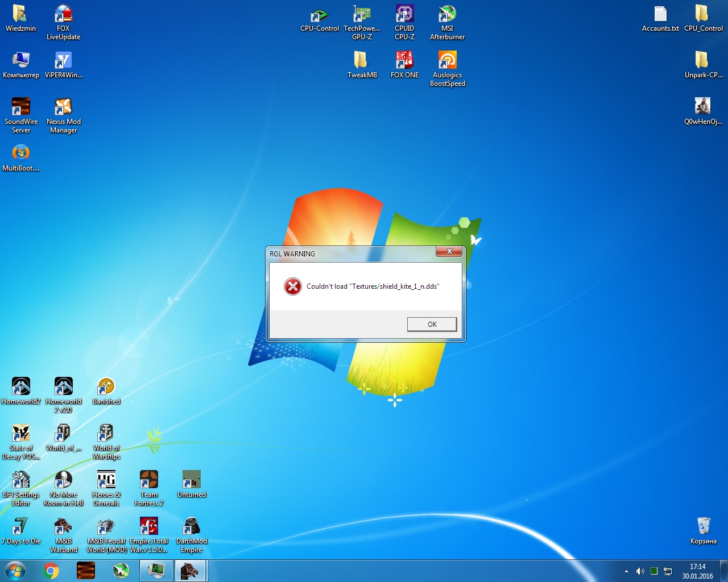Click the Banished game shortcut
Image resolution: width=728 pixels, height=582 pixels.
pos(106,388)
